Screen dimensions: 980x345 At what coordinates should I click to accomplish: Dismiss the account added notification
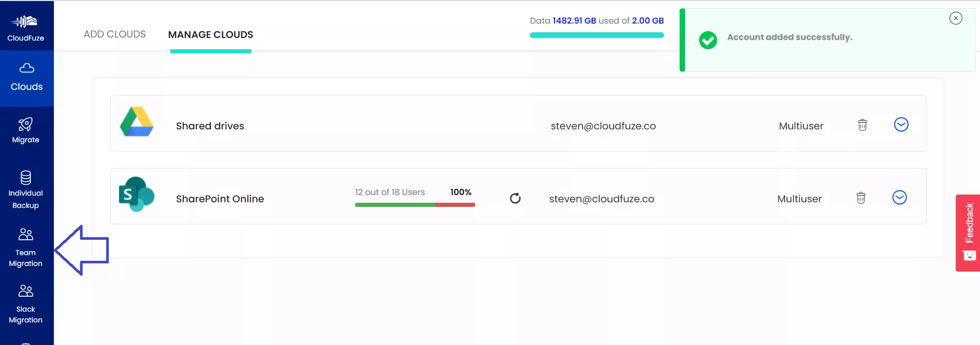pyautogui.click(x=956, y=18)
